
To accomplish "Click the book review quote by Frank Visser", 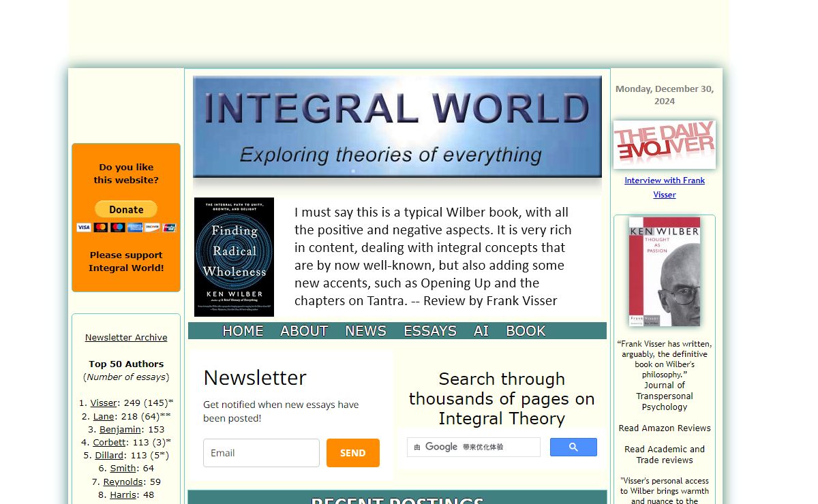I will 434,256.
